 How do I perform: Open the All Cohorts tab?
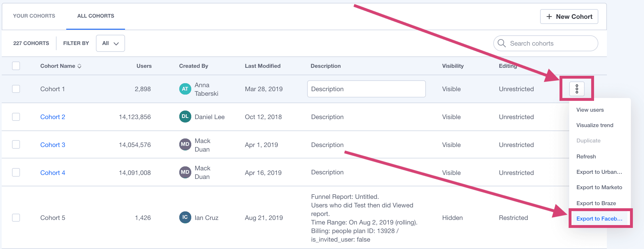[x=96, y=16]
